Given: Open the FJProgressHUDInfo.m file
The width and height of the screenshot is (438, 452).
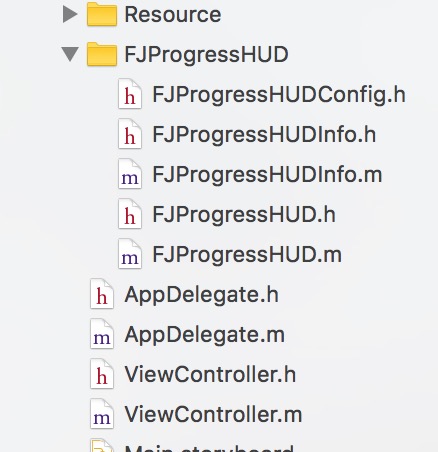Looking at the screenshot, I should [267, 174].
